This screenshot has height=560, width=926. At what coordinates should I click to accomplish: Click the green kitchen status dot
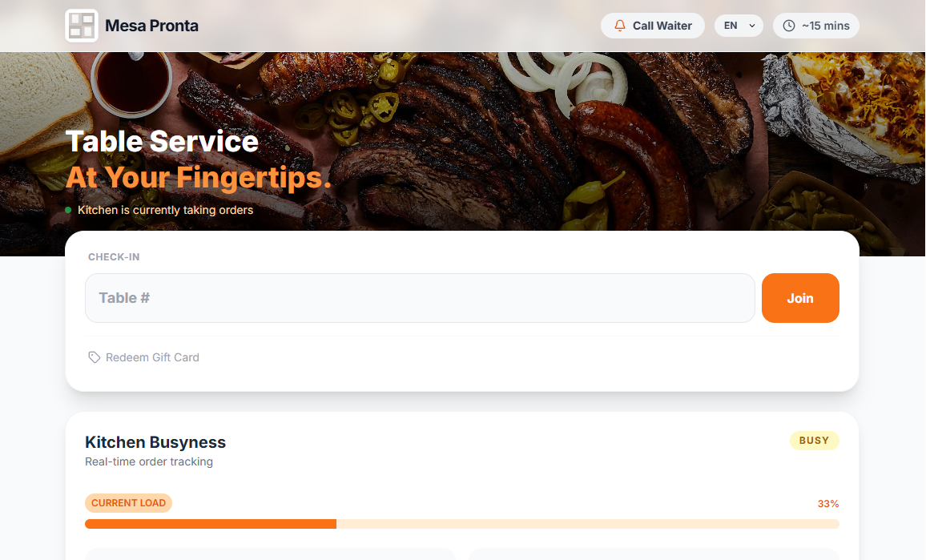[68, 211]
